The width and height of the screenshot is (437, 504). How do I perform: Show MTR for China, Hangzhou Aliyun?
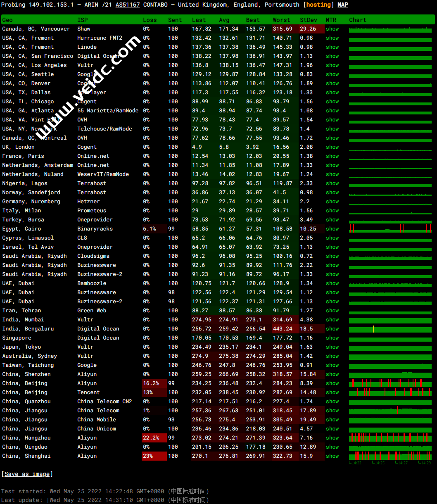(x=332, y=438)
